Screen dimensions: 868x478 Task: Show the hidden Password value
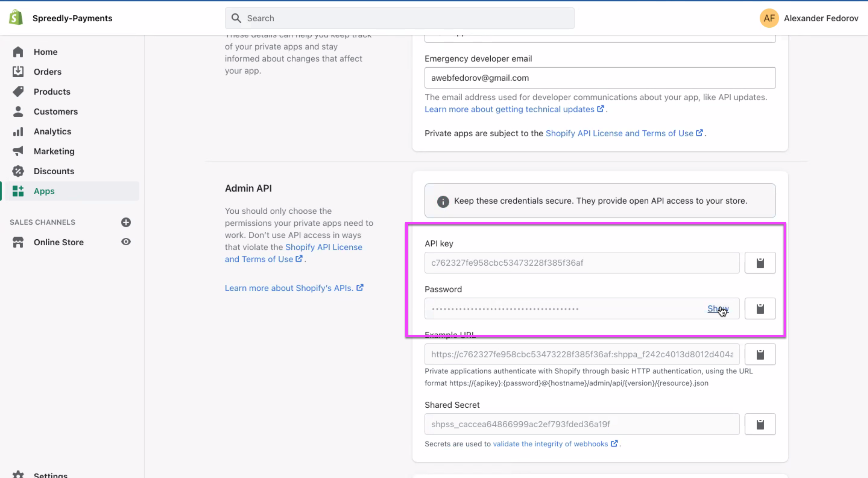point(717,308)
